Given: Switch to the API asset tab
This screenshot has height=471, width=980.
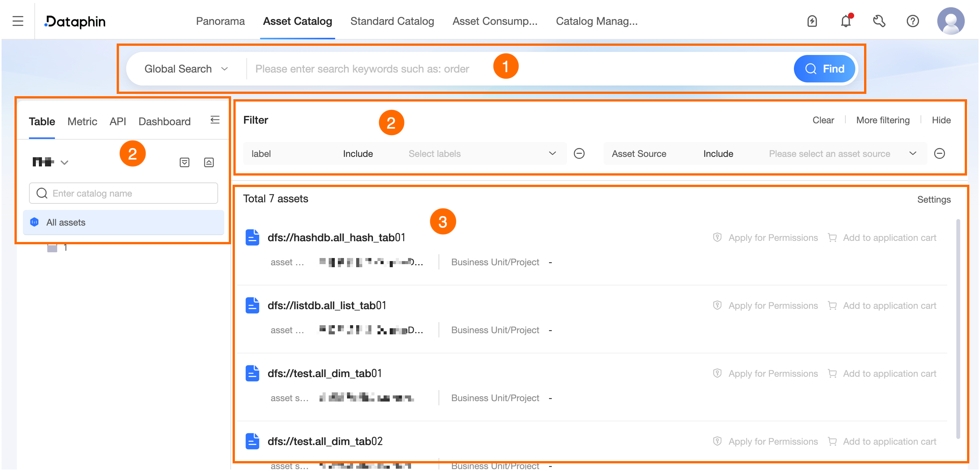Looking at the screenshot, I should 118,121.
